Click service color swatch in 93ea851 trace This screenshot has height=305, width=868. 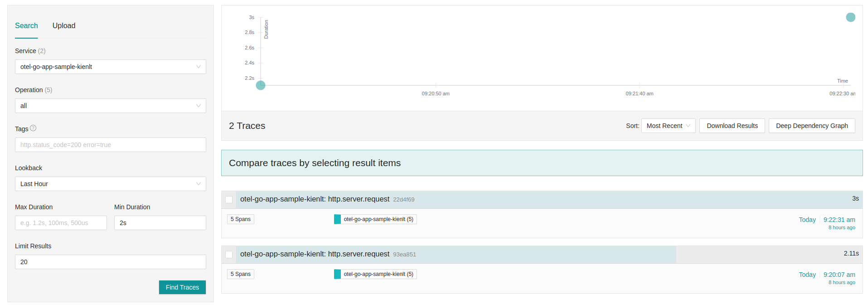pyautogui.click(x=337, y=274)
